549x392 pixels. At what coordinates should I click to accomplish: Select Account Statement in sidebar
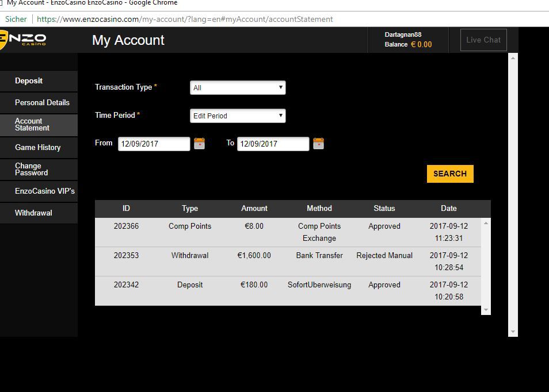coord(39,125)
